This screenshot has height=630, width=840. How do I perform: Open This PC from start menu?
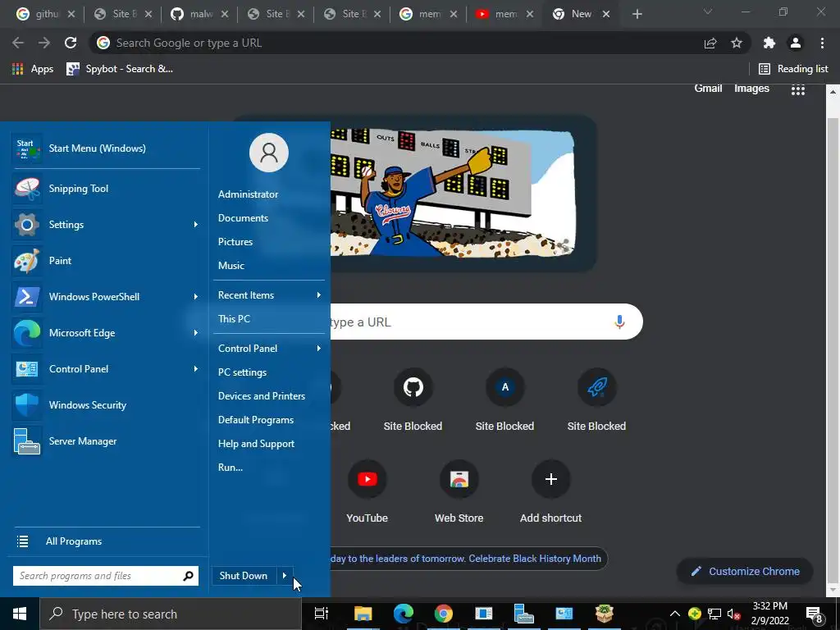(x=234, y=319)
